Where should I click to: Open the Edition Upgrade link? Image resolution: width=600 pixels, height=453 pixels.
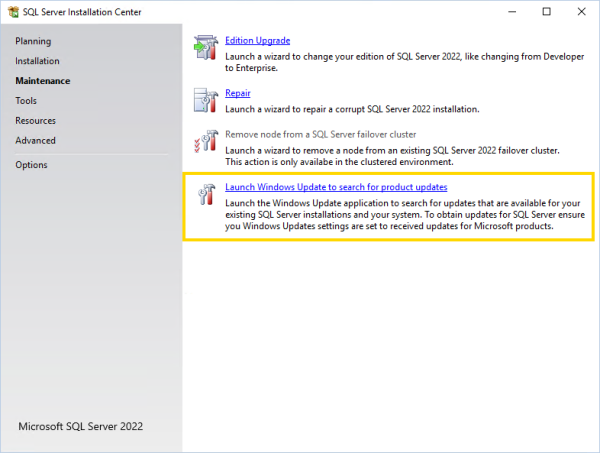pos(257,41)
